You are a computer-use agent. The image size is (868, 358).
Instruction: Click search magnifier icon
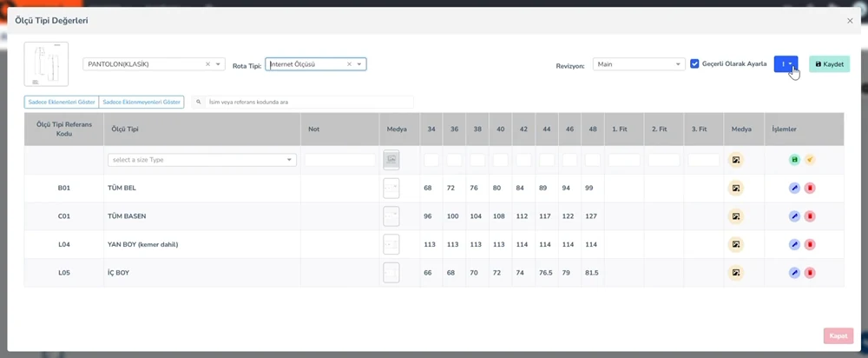(199, 103)
